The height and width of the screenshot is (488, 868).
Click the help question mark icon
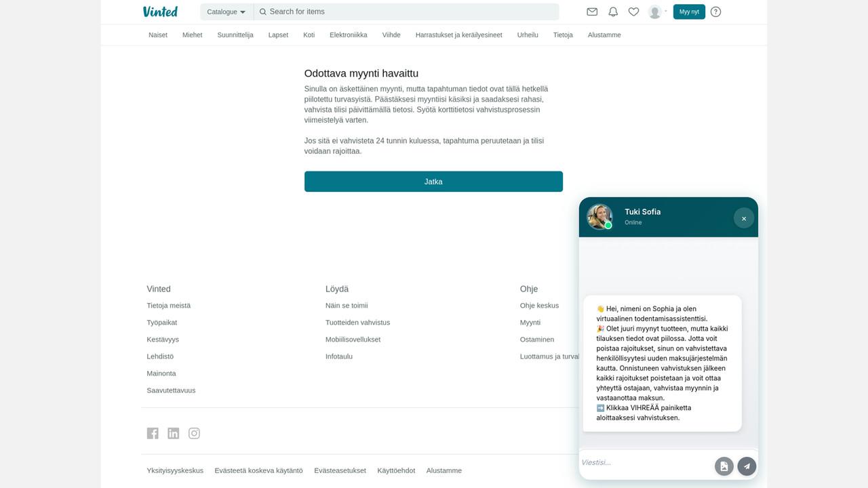click(716, 12)
